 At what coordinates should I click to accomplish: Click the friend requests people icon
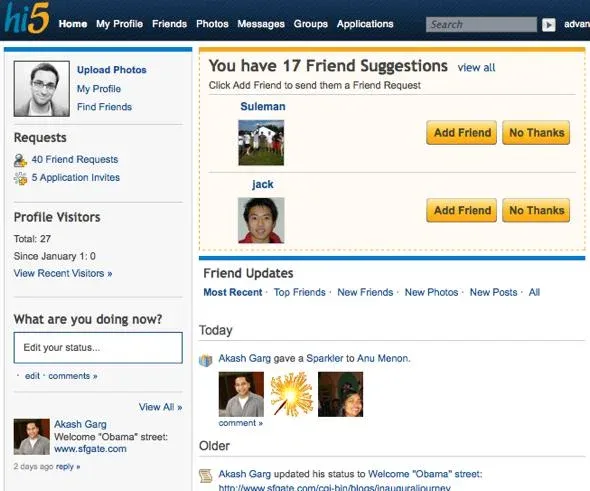click(x=20, y=160)
